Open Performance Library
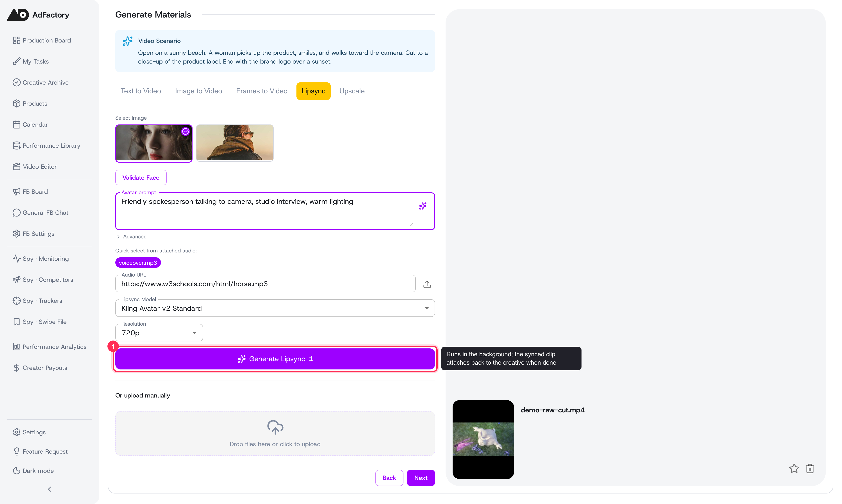The image size is (842, 504). point(46,146)
